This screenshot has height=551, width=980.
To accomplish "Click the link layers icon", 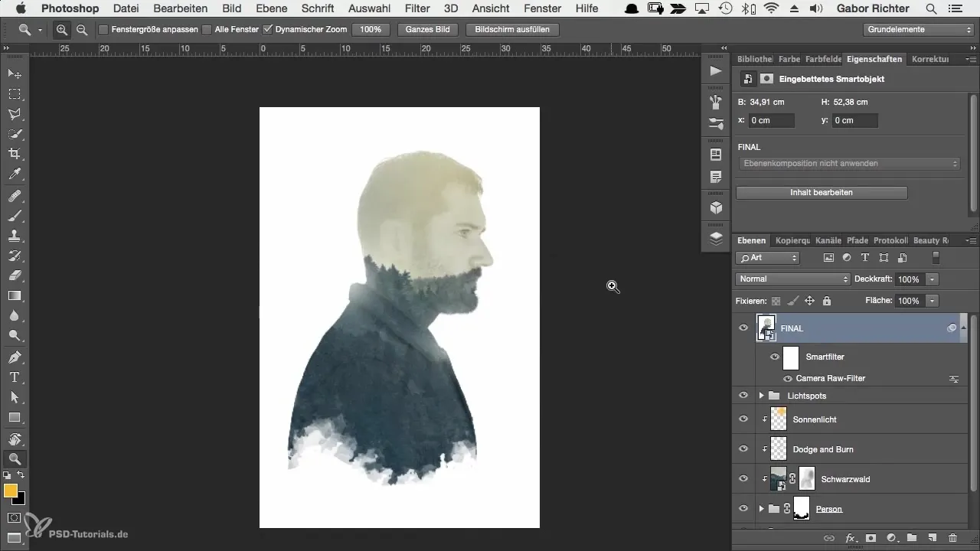I will tap(829, 539).
